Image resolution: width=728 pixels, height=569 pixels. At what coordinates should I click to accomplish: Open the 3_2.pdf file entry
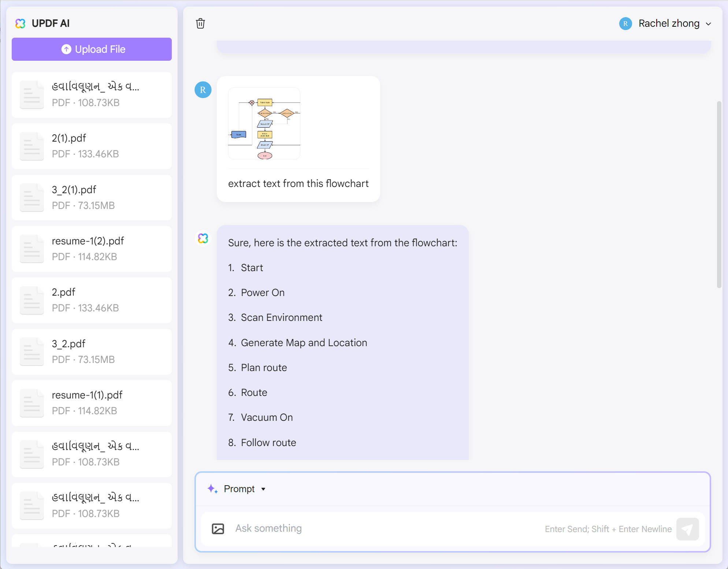tap(92, 352)
